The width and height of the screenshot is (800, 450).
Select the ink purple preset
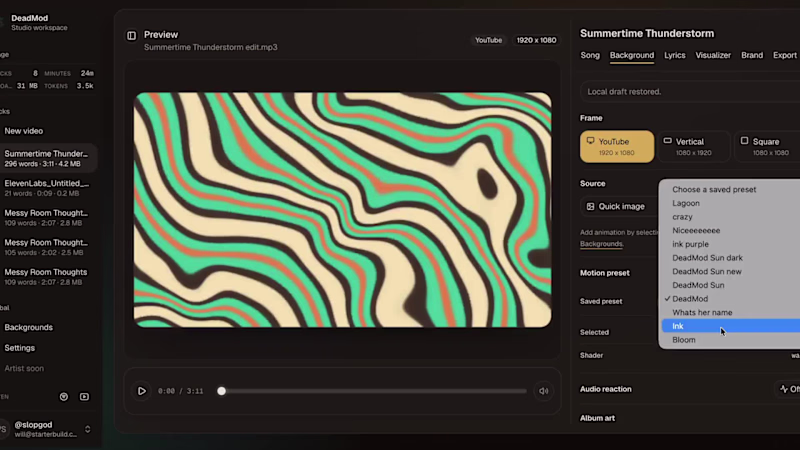[x=731, y=244]
